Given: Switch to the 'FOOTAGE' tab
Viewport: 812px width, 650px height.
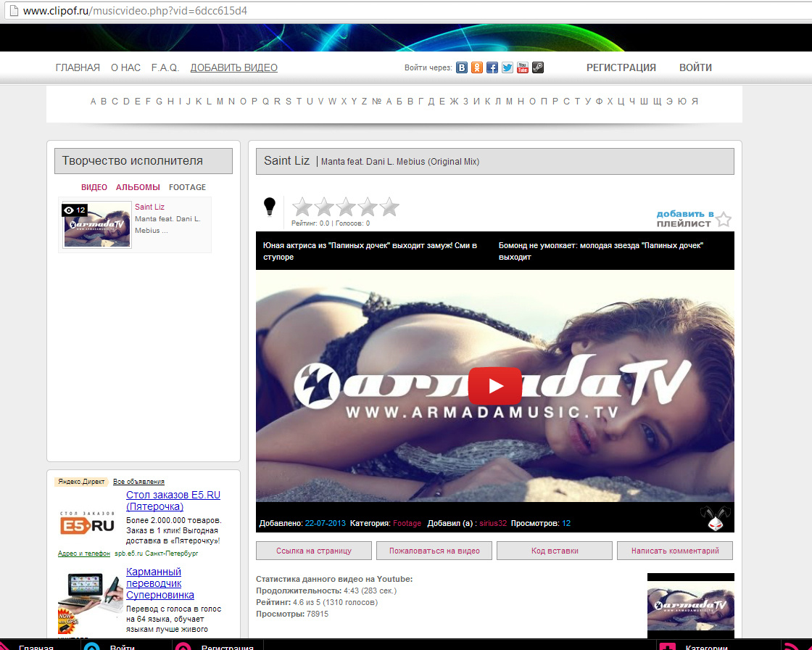Looking at the screenshot, I should click(188, 187).
